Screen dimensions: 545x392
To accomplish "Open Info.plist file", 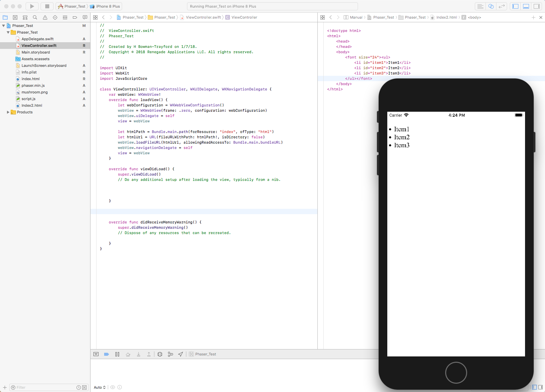I will tap(29, 72).
